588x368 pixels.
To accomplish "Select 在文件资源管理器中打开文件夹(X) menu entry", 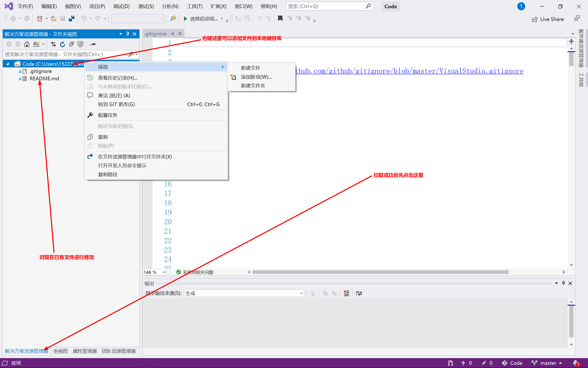I will point(156,156).
